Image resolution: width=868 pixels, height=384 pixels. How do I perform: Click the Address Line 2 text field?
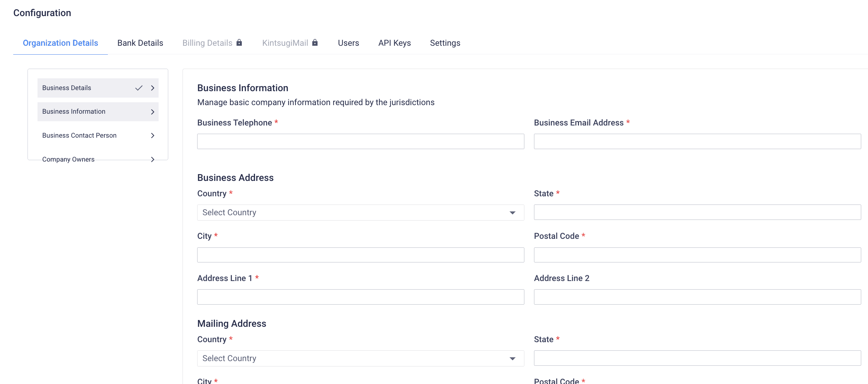point(697,297)
